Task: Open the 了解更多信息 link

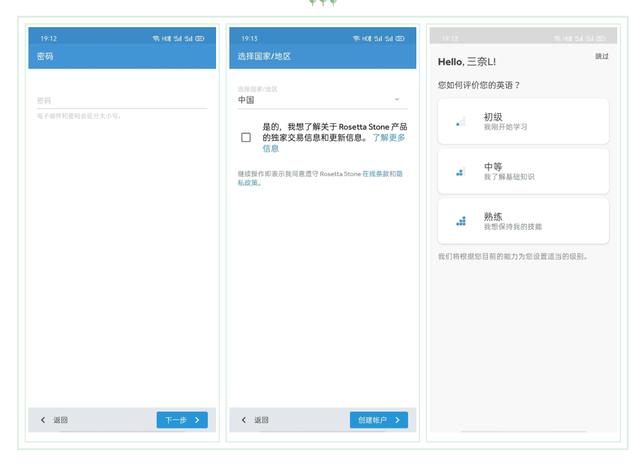Action: click(389, 138)
